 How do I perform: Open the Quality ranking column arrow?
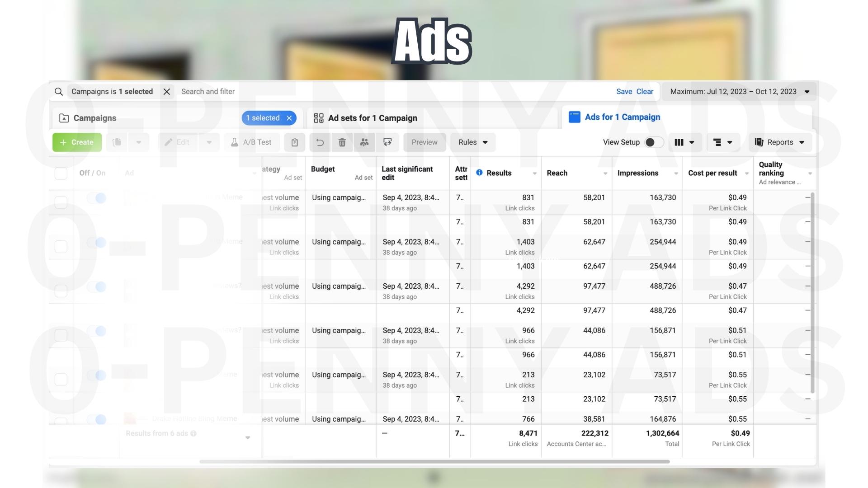pyautogui.click(x=810, y=174)
